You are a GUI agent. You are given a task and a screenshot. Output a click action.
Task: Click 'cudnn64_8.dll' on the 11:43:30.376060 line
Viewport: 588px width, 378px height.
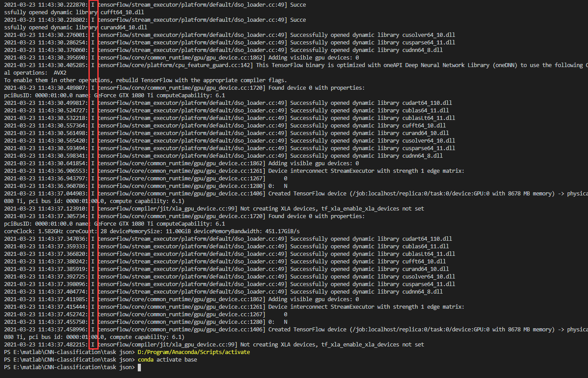coord(422,50)
